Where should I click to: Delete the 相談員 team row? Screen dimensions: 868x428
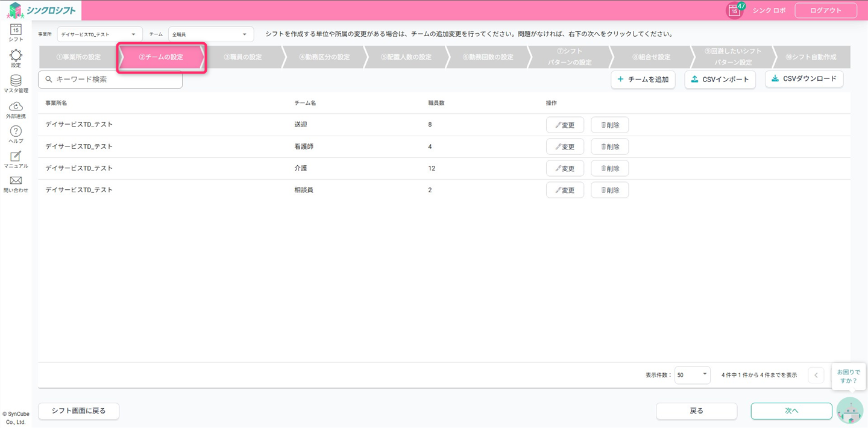[x=609, y=190]
